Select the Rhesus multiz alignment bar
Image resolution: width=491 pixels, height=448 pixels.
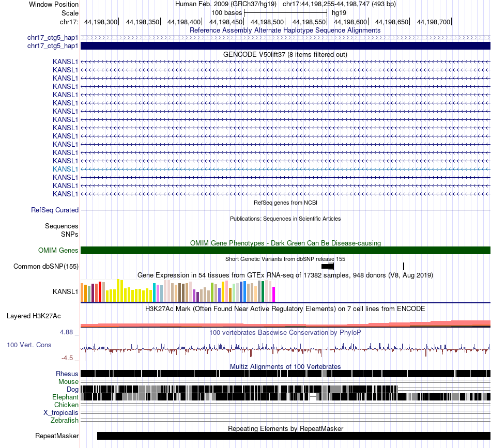[285, 374]
